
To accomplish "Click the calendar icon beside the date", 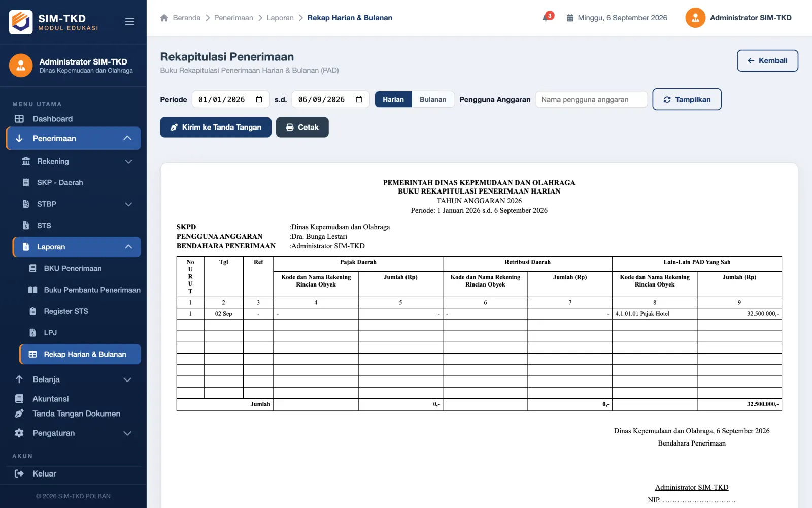I will (570, 18).
